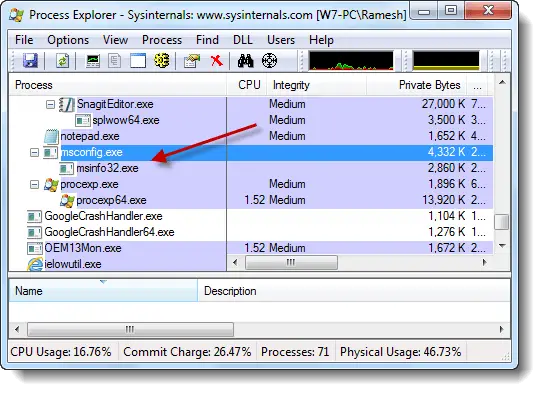
Task: Collapse the msconfig.exe tree node
Action: point(34,152)
